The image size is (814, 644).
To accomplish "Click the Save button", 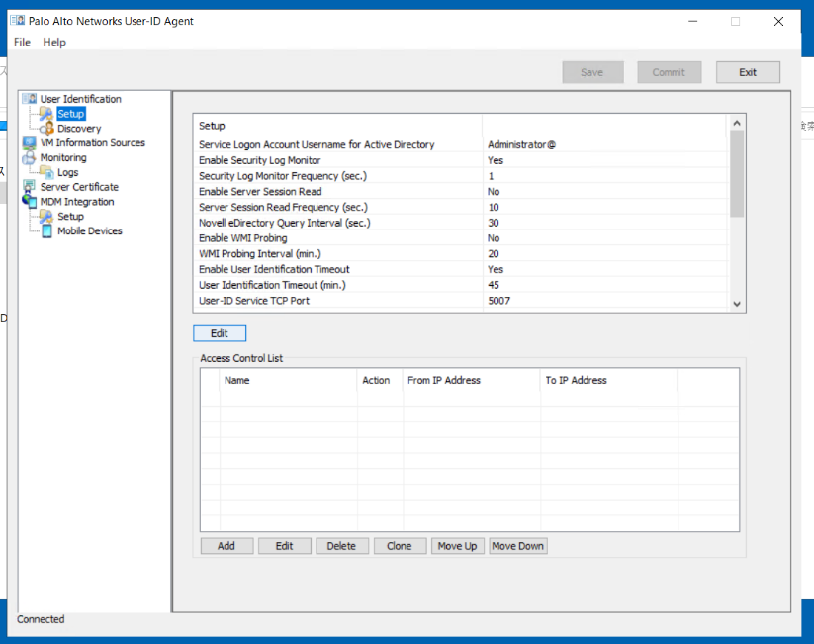I will (x=592, y=72).
